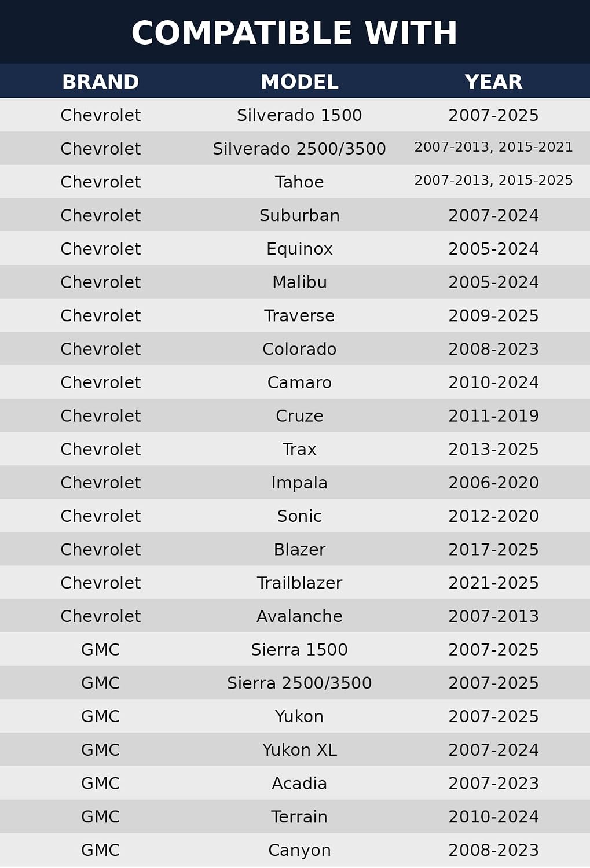Select the Tahoe model entry
590x868 pixels.
[299, 182]
